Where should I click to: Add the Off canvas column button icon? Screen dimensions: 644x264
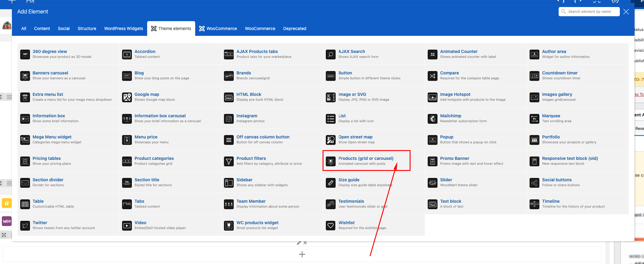[229, 140]
